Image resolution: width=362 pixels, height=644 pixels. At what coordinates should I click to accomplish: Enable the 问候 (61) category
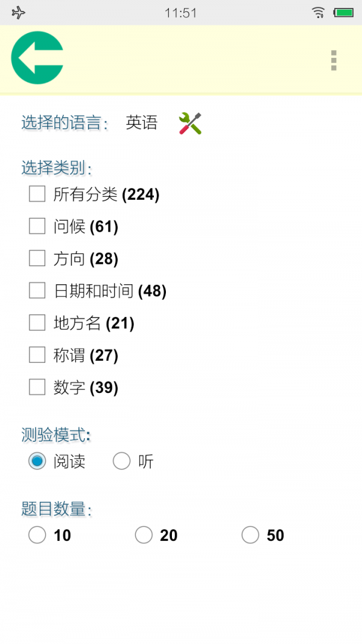pyautogui.click(x=36, y=226)
